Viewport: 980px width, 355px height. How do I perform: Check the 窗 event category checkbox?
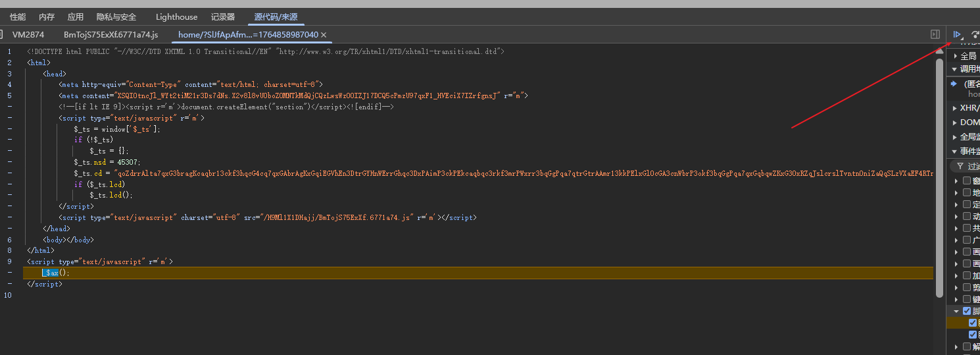pos(966,180)
